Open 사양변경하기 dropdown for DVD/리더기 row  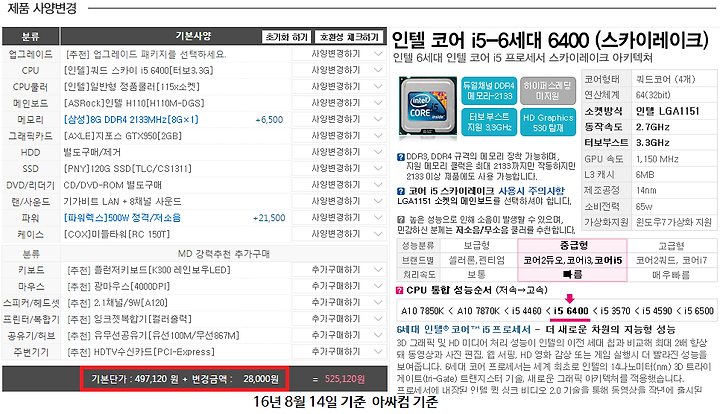coord(339,185)
